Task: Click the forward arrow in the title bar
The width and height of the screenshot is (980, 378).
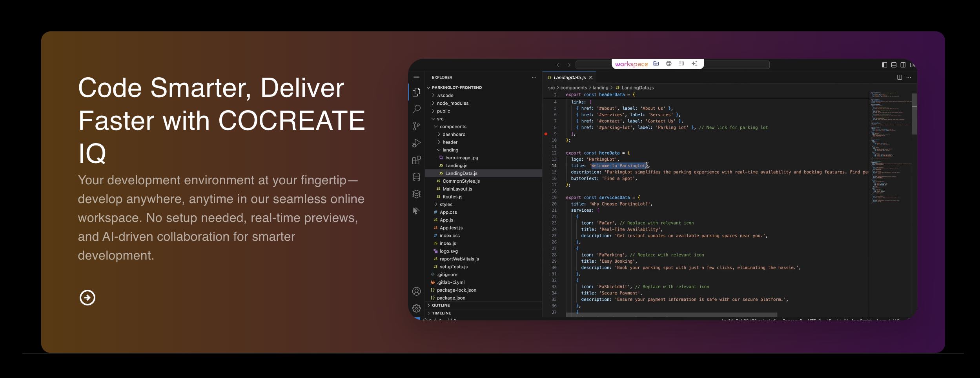Action: click(x=568, y=65)
